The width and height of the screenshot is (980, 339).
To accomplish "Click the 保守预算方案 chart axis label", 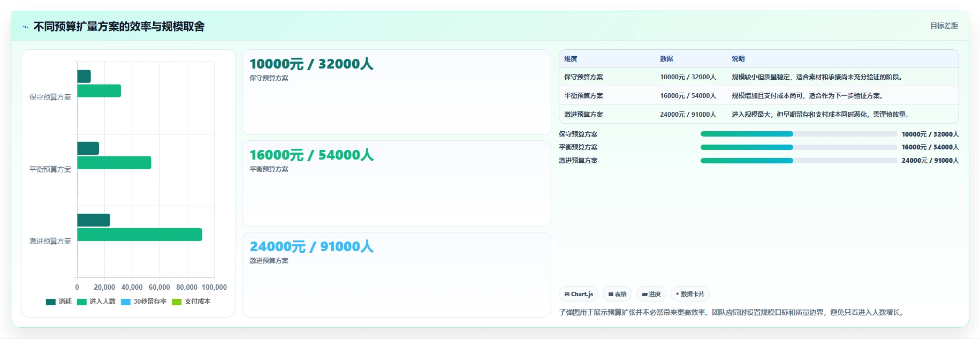I will point(50,97).
